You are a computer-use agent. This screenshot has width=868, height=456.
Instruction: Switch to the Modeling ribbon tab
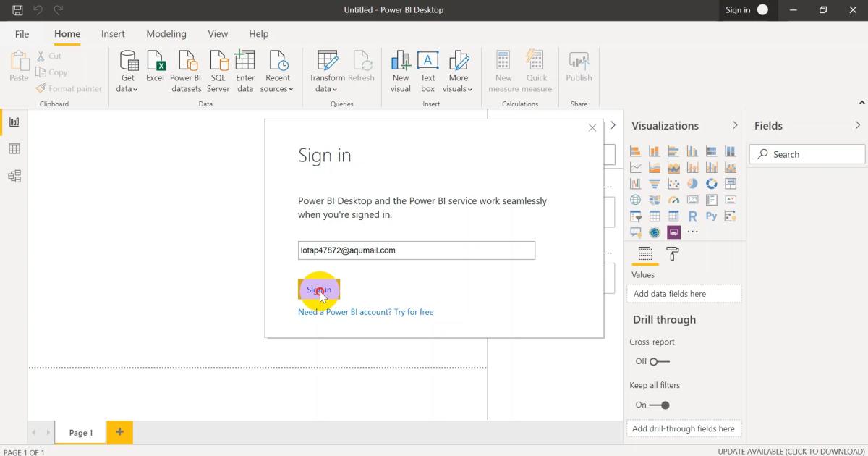click(x=166, y=33)
